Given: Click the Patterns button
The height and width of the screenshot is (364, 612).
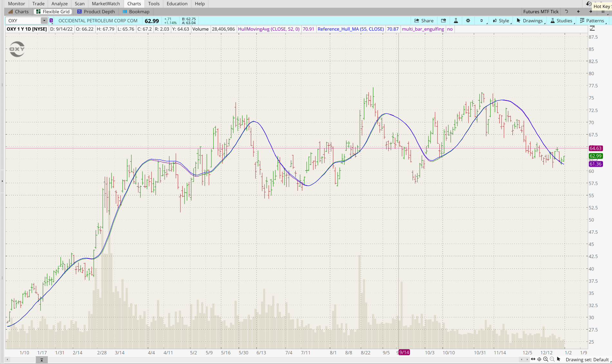Looking at the screenshot, I should coord(592,21).
